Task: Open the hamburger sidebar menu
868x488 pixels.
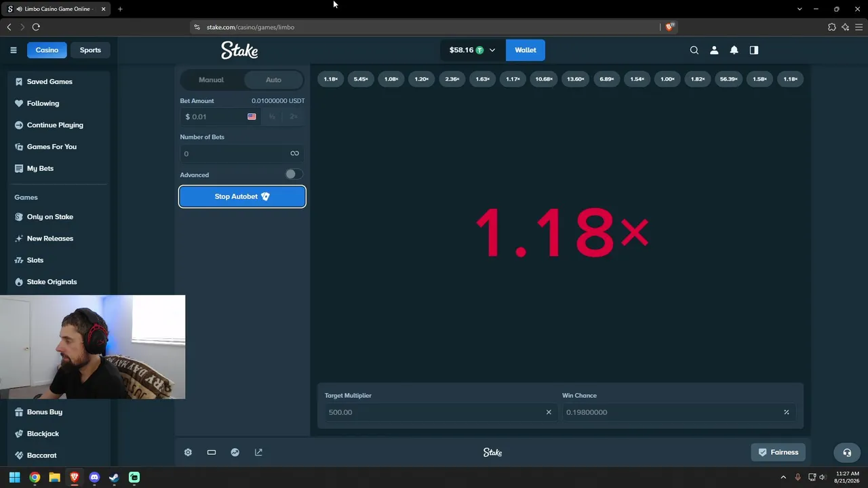Action: (x=13, y=50)
